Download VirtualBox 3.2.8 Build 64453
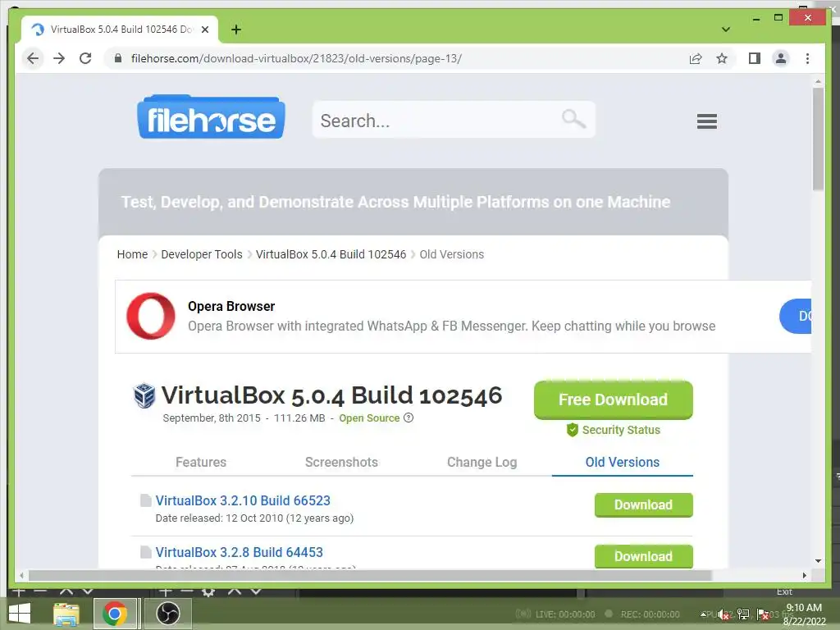Viewport: 840px width, 630px height. coord(643,556)
